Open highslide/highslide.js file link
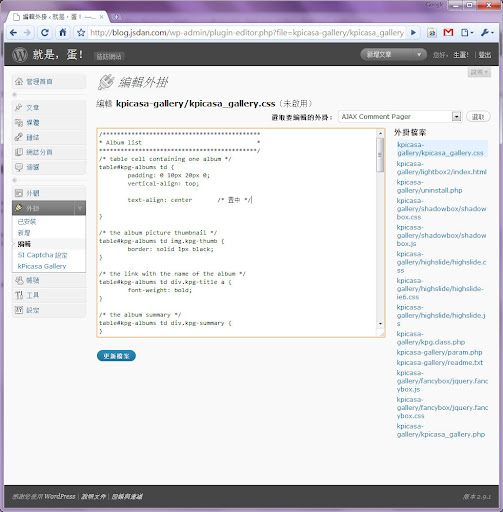This screenshot has width=503, height=512. (441, 315)
